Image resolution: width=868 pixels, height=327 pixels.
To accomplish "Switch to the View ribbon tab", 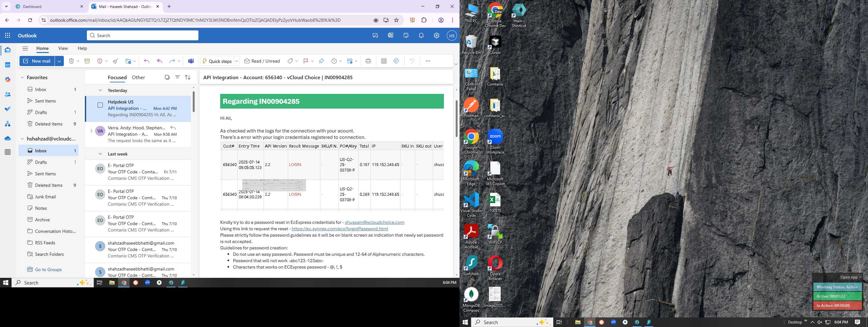I will coord(63,49).
